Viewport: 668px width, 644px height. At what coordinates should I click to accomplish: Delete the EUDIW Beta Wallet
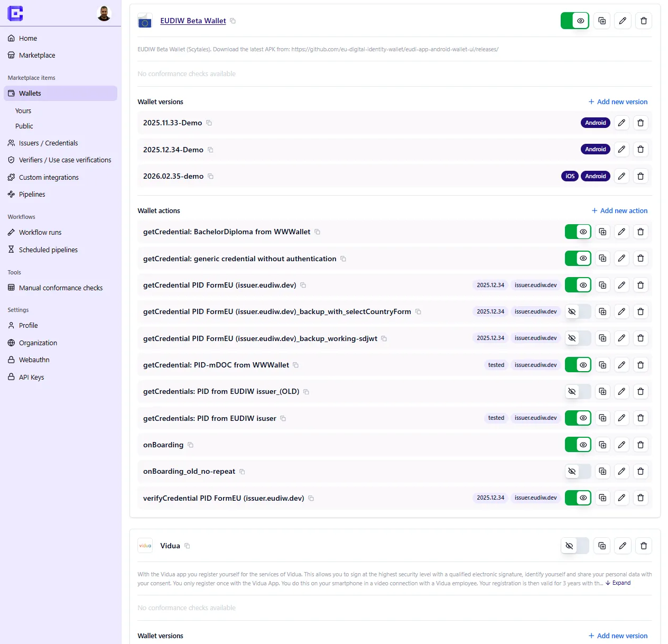(644, 21)
